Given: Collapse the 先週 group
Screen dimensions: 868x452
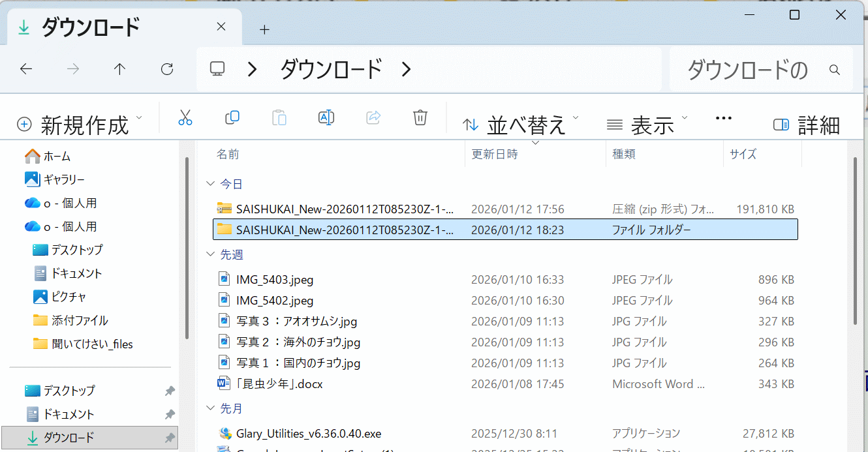Looking at the screenshot, I should (209, 254).
